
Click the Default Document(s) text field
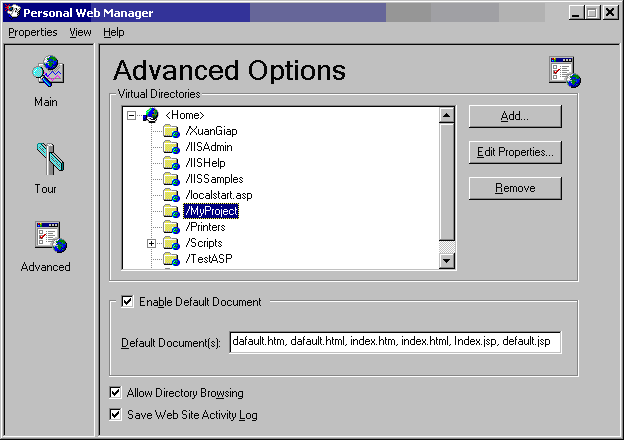pos(395,342)
